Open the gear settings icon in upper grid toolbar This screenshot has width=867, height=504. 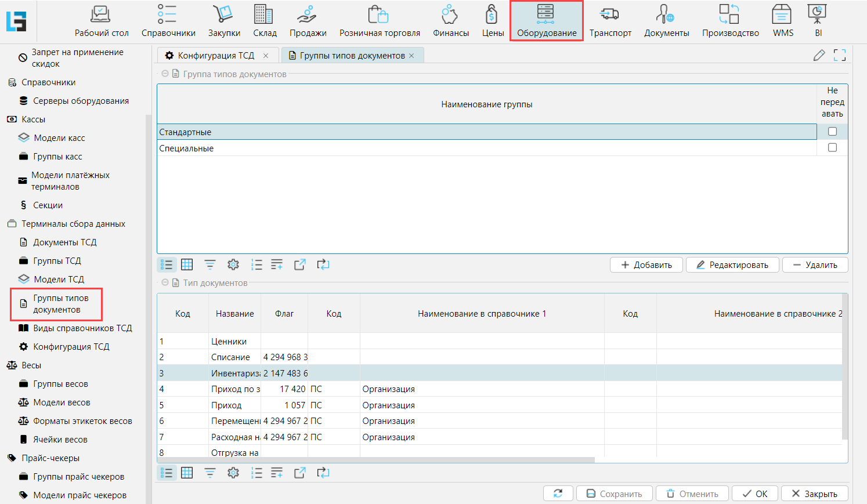233,265
